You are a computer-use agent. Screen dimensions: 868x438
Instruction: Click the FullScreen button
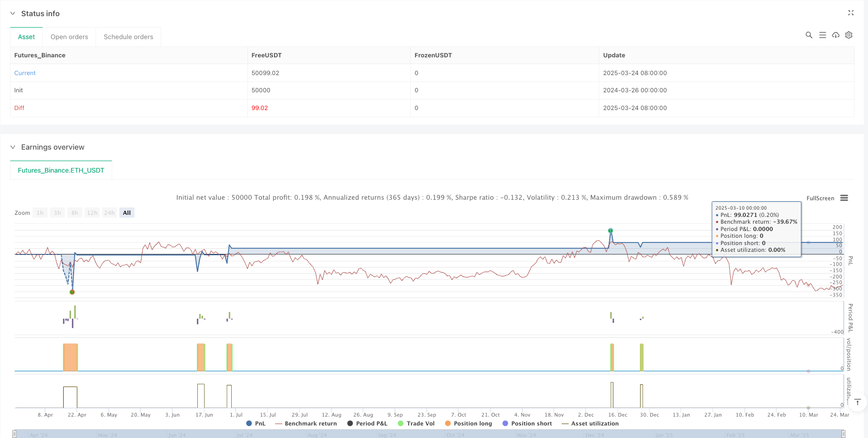[821, 198]
